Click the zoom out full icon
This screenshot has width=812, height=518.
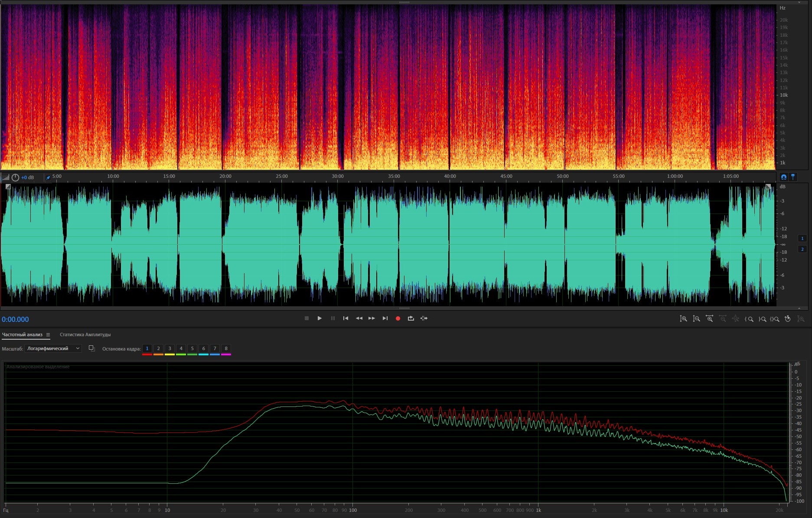[x=736, y=319]
